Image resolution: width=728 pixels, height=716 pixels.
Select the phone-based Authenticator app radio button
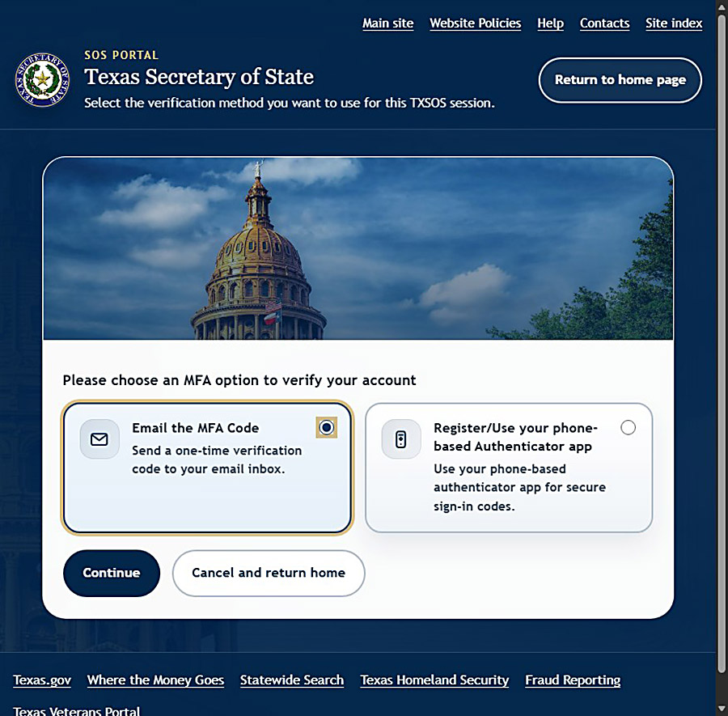point(628,427)
